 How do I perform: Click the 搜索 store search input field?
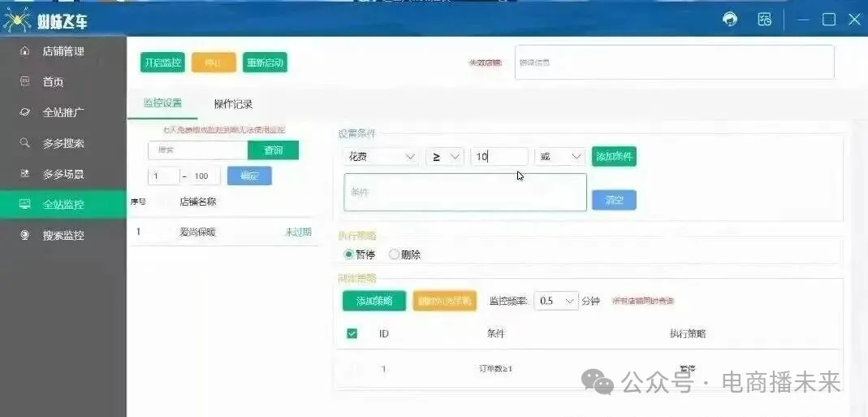tap(198, 150)
